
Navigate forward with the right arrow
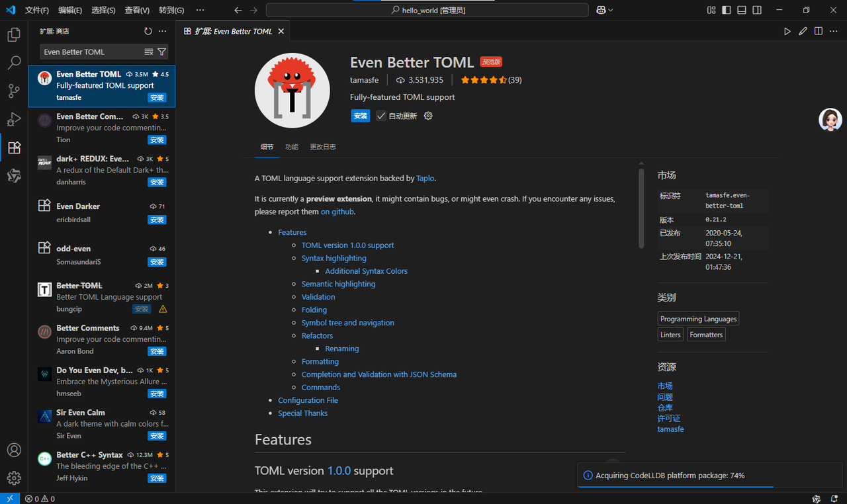(x=253, y=10)
